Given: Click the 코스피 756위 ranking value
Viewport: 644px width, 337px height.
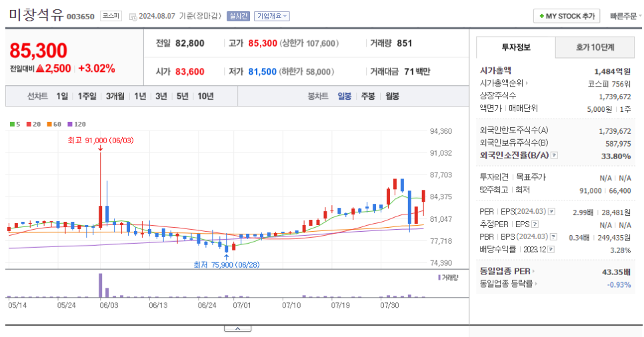Looking at the screenshot, I should [x=609, y=84].
